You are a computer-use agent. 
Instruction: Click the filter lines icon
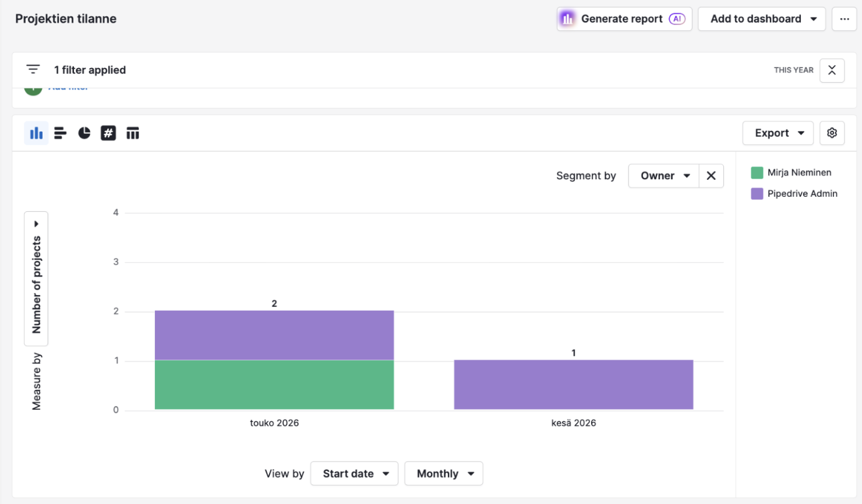pos(33,70)
